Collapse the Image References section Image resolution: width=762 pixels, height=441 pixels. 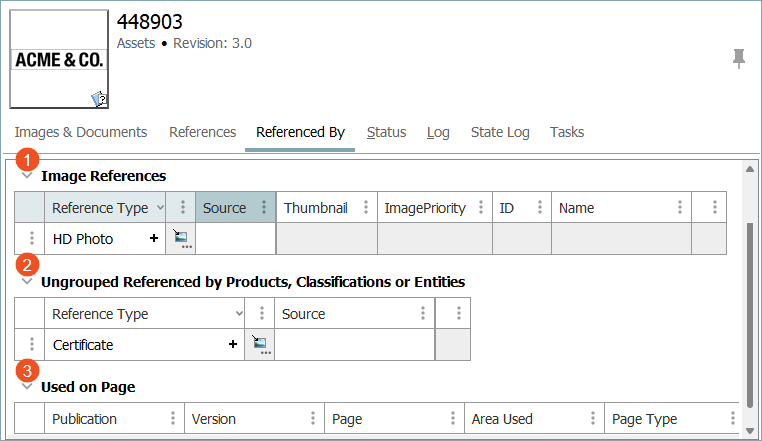coord(26,176)
